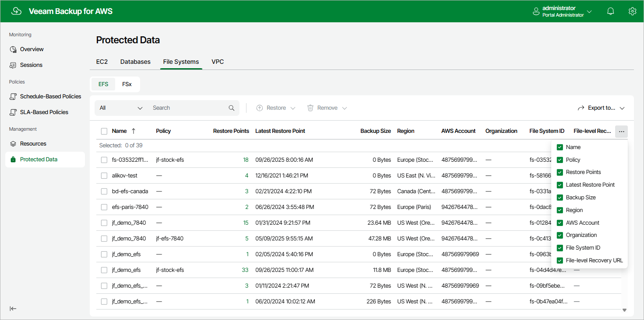Collapse the sidebar with the arrow icon
Screen dimensions: 644x320
coord(13,309)
